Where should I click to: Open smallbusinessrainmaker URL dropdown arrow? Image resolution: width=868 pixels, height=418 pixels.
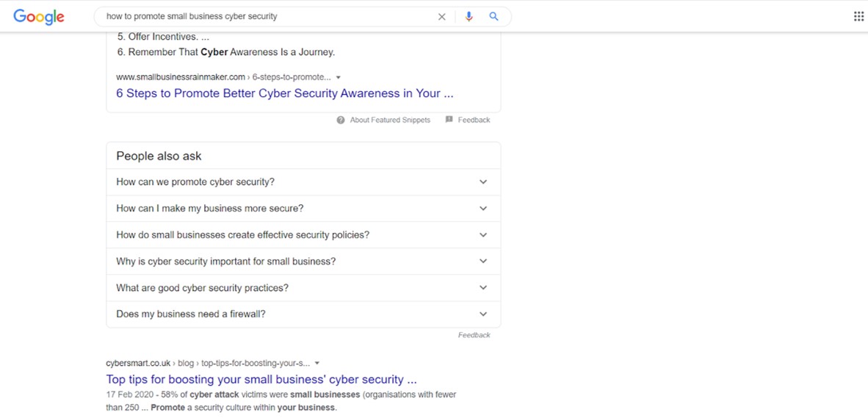[339, 78]
